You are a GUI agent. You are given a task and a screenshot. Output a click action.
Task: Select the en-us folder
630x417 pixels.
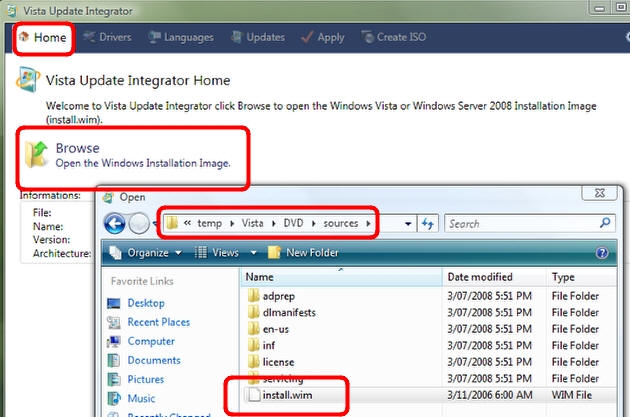click(x=276, y=329)
